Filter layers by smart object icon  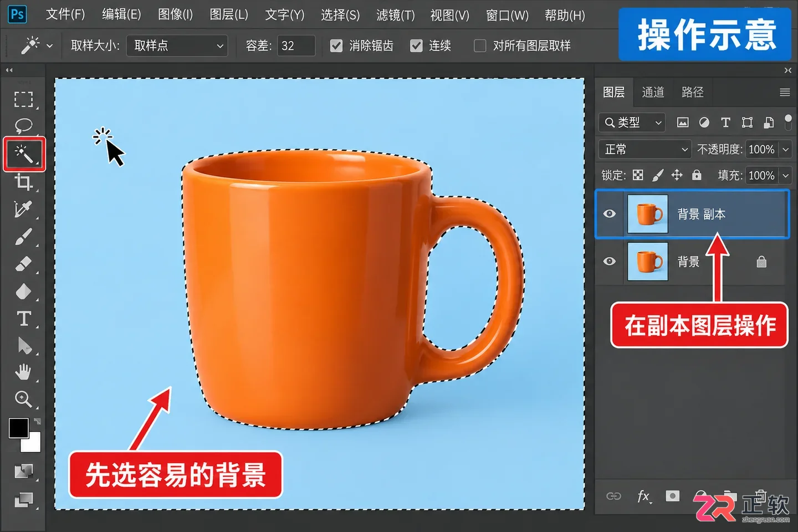click(769, 122)
